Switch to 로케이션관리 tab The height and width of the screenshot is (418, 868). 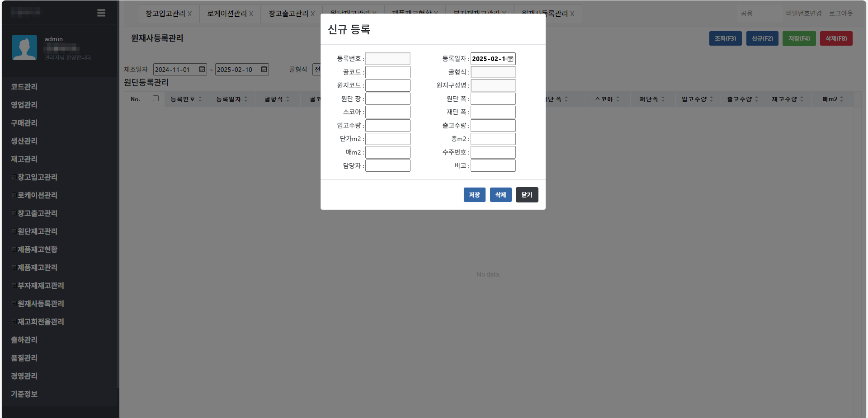pos(227,14)
